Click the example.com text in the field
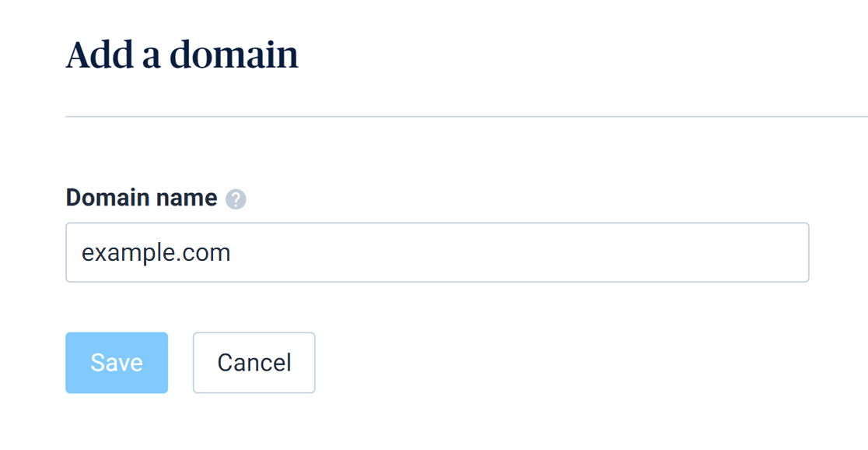 (156, 253)
